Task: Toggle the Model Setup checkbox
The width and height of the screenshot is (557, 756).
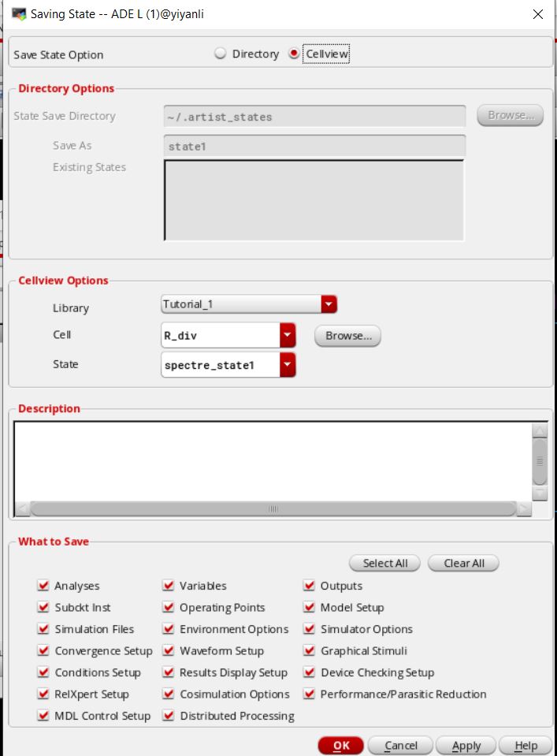Action: point(309,607)
